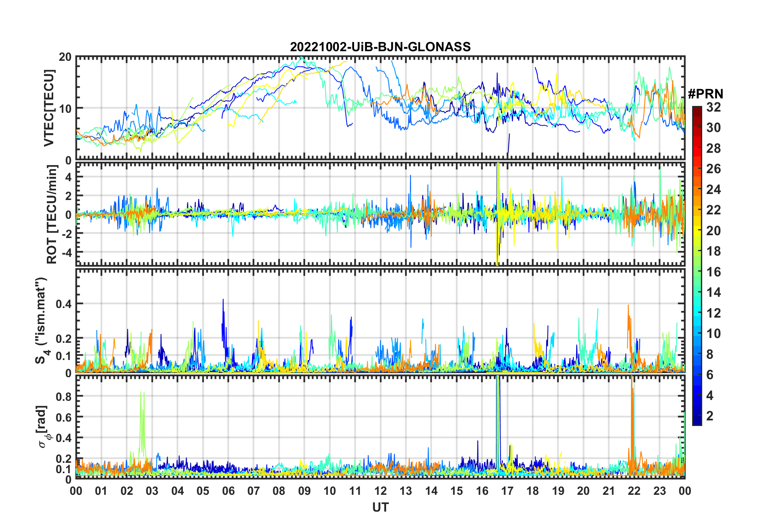Click ROT y-axis tick label 4
This screenshot has height=532, width=761.
[x=69, y=177]
